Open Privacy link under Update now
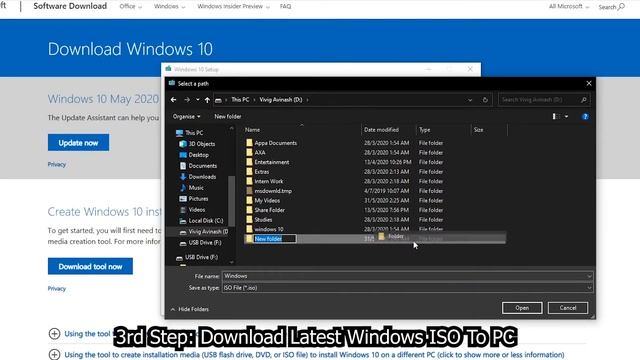Viewport: 640px width, 360px height. (x=57, y=164)
